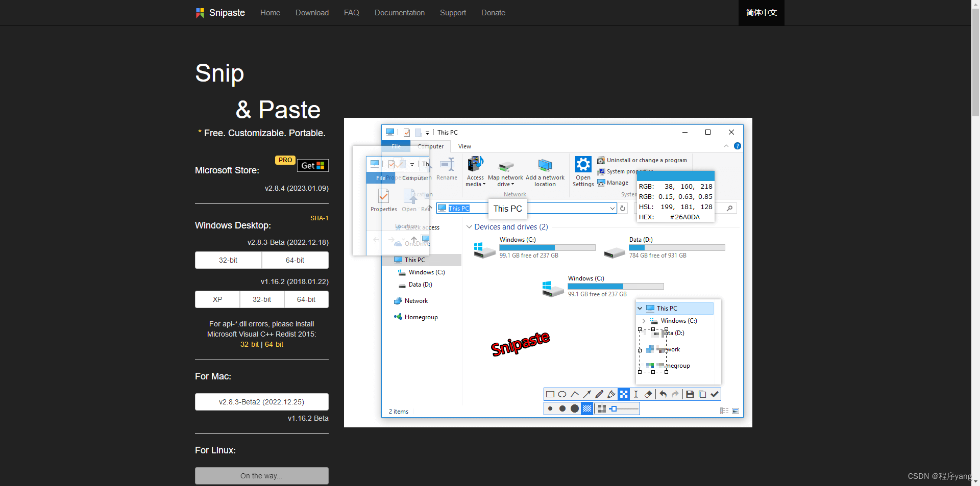Click the v2.8.4 (2023.01.09) version text

(x=297, y=188)
